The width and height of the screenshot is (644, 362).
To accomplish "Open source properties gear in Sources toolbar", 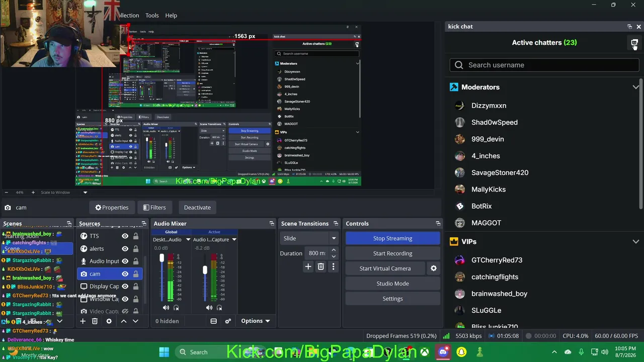I will coord(109,321).
